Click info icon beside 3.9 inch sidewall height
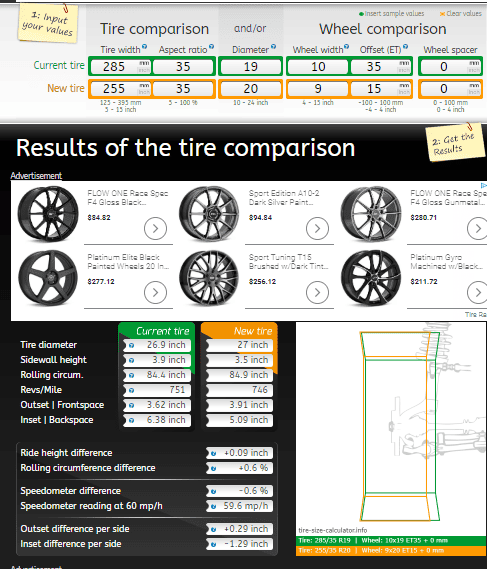The width and height of the screenshot is (487, 569). pos(131,360)
